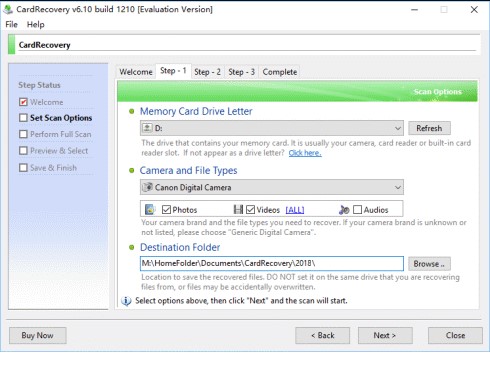The image size is (490, 376).
Task: Click the Audios music note icon
Action: [x=344, y=210]
